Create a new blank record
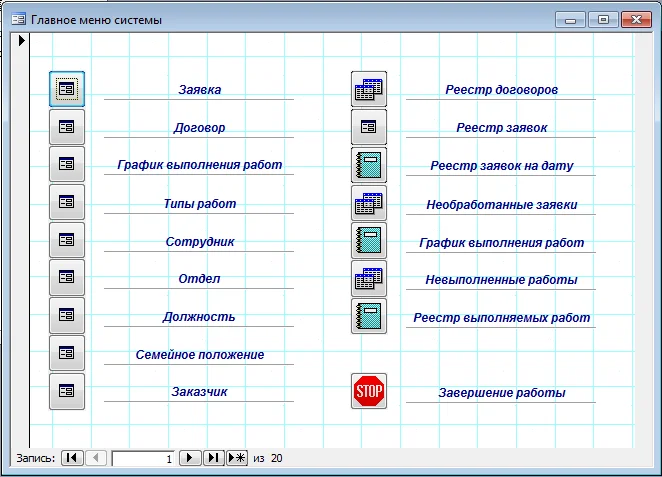Image resolution: width=662 pixels, height=477 pixels. click(x=237, y=458)
